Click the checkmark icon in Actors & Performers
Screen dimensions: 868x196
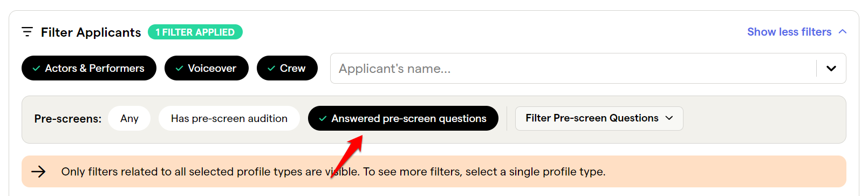(36, 69)
